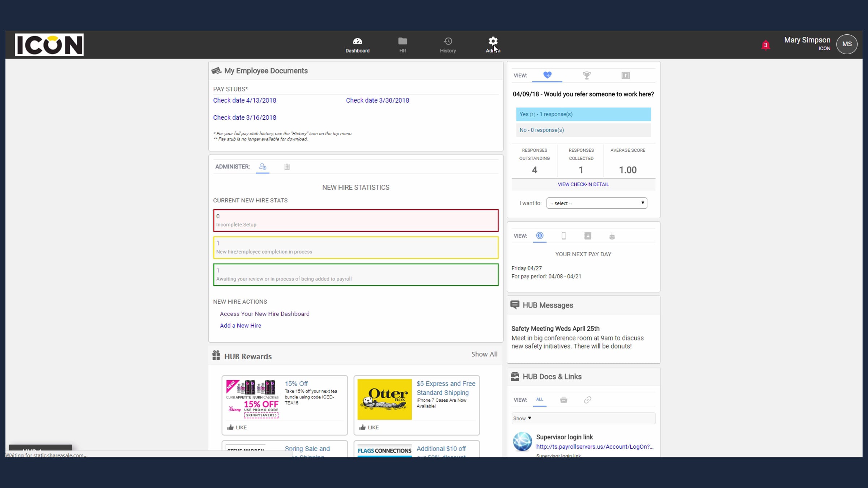Open the Dashboard navigation icon
868x488 pixels.
(357, 45)
